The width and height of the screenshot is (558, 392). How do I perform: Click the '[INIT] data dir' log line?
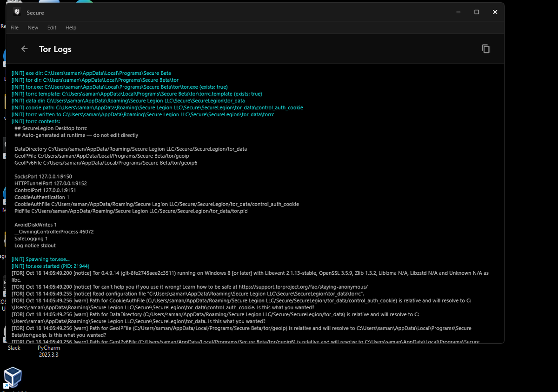[x=128, y=100]
